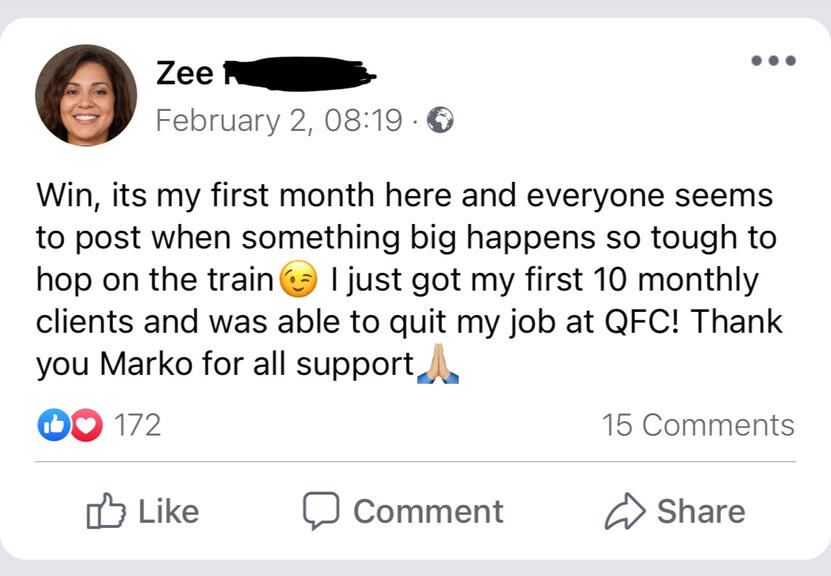The image size is (831, 576).
Task: Click the February 2, 08:19 timestamp
Action: [x=278, y=121]
